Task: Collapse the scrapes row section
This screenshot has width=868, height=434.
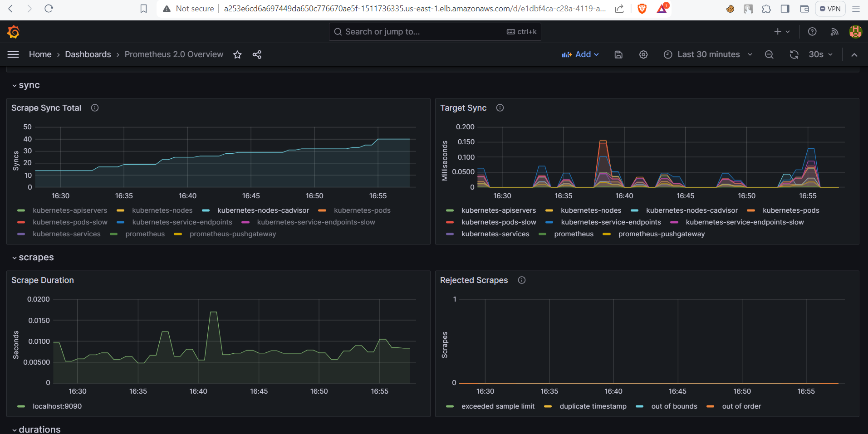Action: [33, 258]
